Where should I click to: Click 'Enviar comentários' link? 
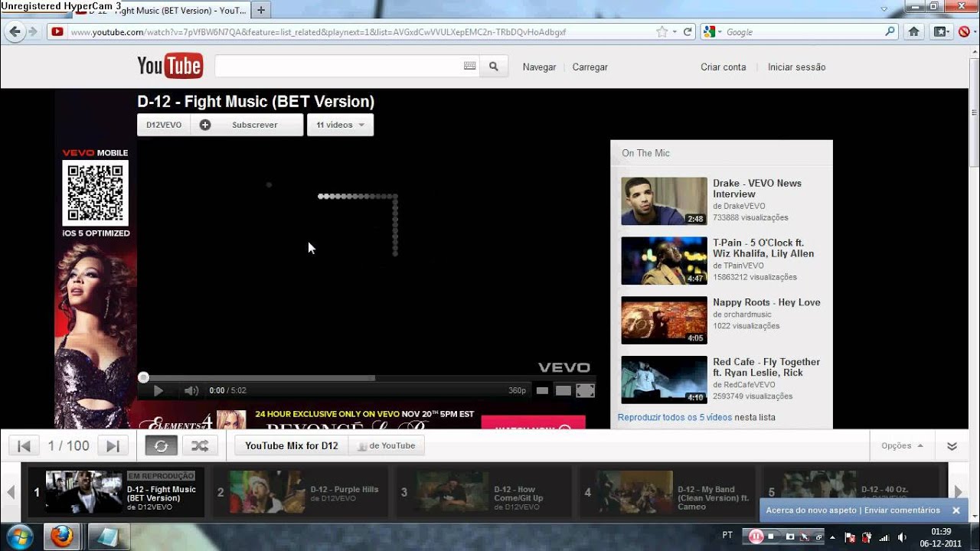[900, 510]
